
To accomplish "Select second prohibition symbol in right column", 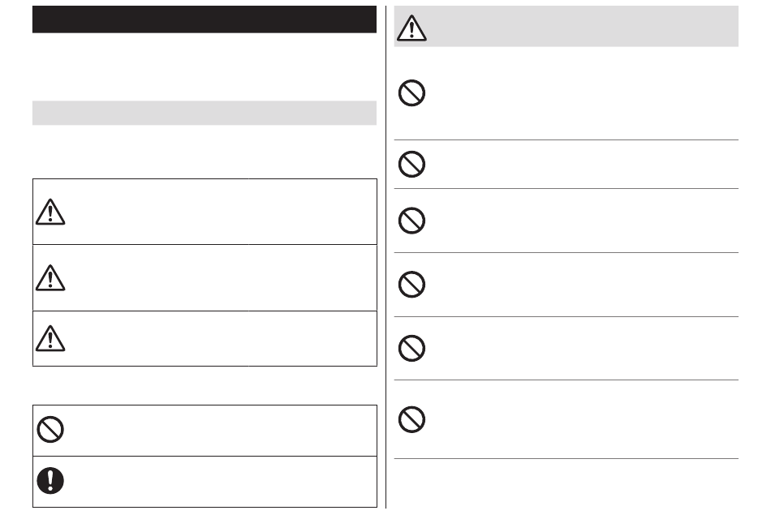I will tap(411, 164).
